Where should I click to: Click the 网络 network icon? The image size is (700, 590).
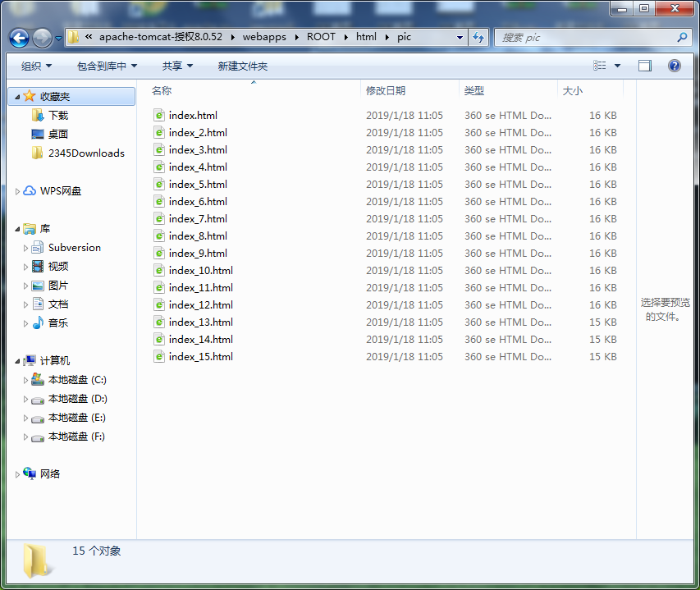[x=30, y=473]
